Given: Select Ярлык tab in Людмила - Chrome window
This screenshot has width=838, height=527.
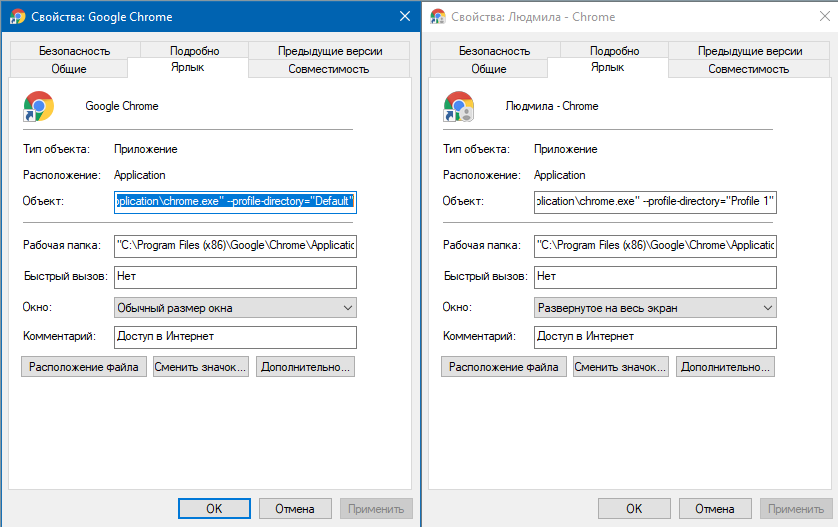Looking at the screenshot, I should pyautogui.click(x=608, y=67).
